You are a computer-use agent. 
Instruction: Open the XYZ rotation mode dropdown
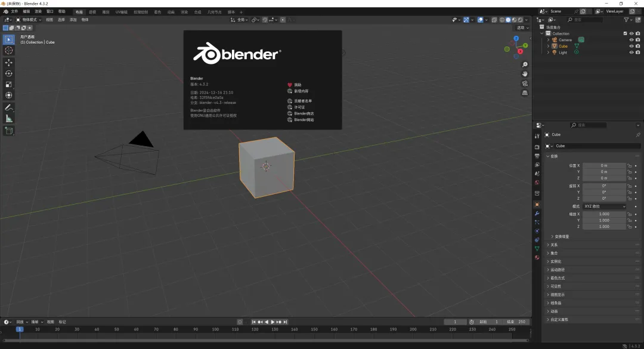pos(604,206)
